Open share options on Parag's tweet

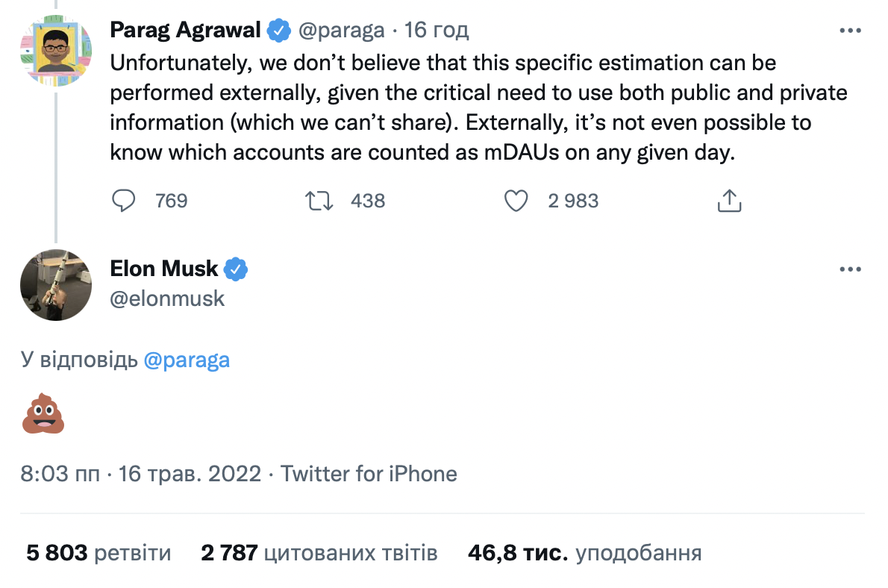tap(730, 201)
